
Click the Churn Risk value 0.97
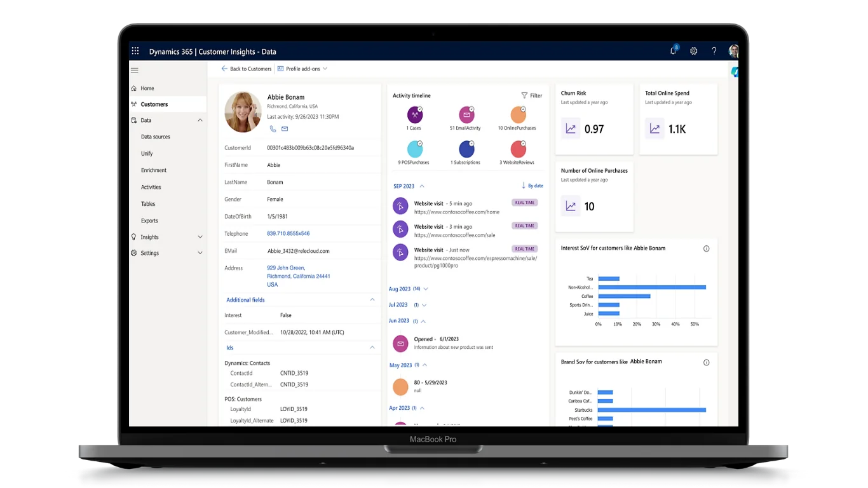tap(594, 129)
